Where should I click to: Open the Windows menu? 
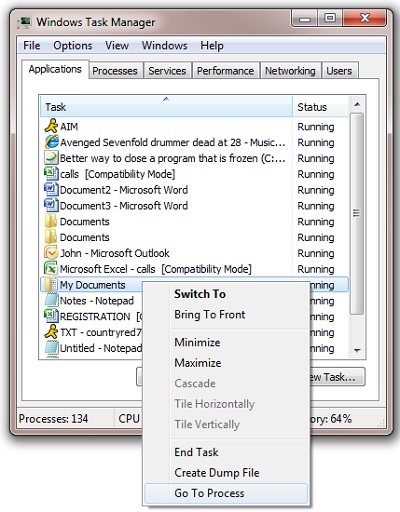pyautogui.click(x=165, y=46)
